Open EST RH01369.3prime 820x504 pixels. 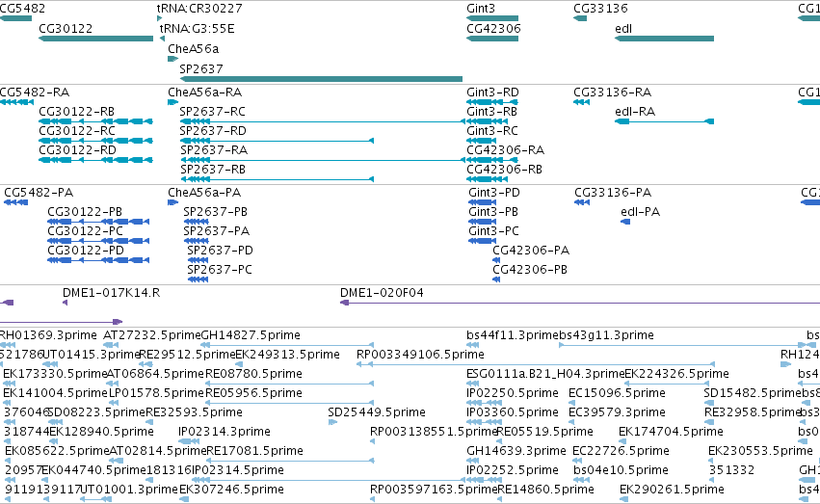pos(48,335)
